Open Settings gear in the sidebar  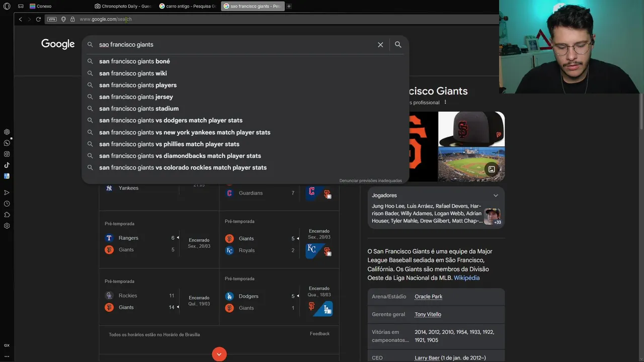point(7,226)
